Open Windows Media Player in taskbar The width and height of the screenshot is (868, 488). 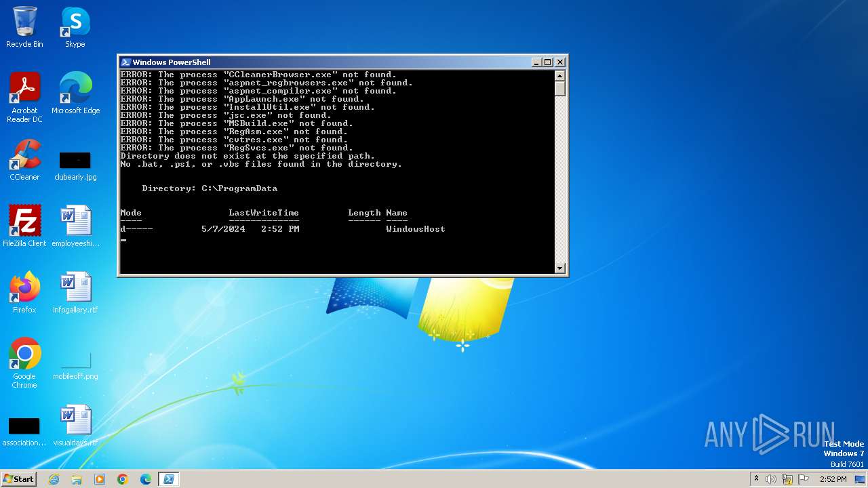[x=100, y=479]
